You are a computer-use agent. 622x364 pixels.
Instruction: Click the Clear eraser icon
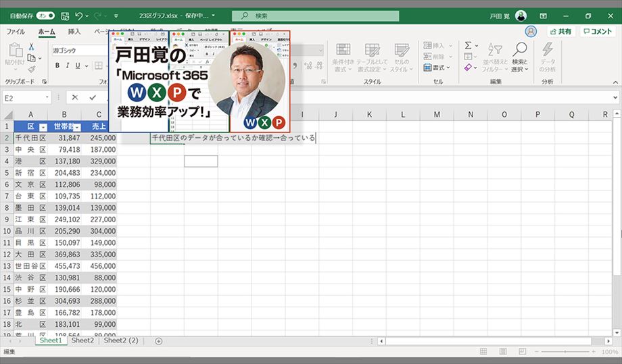pyautogui.click(x=468, y=68)
